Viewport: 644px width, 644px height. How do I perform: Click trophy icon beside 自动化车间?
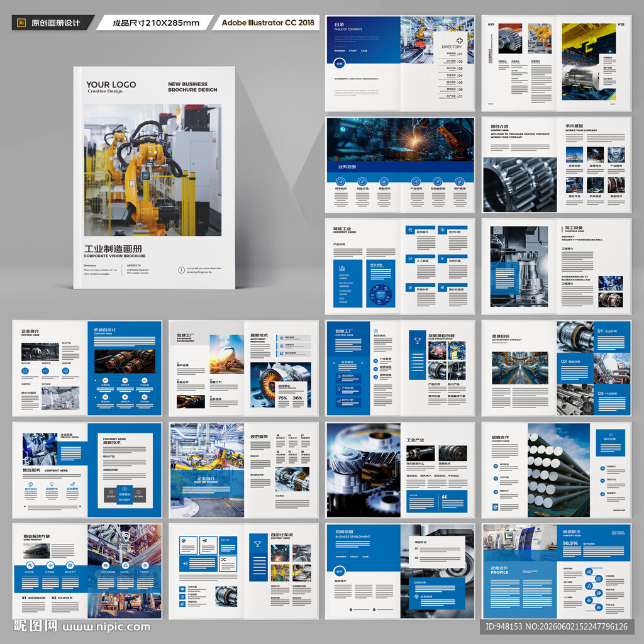[x=258, y=544]
